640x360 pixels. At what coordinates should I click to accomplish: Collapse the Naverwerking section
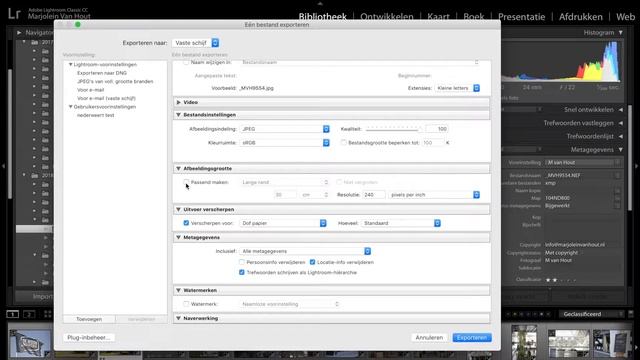(x=178, y=318)
